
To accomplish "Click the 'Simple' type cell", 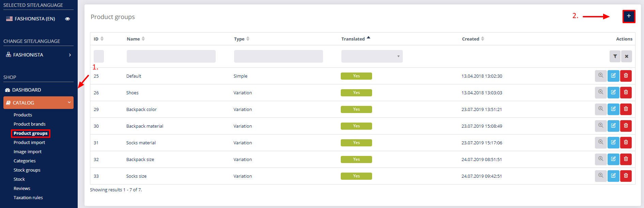I will tap(241, 76).
